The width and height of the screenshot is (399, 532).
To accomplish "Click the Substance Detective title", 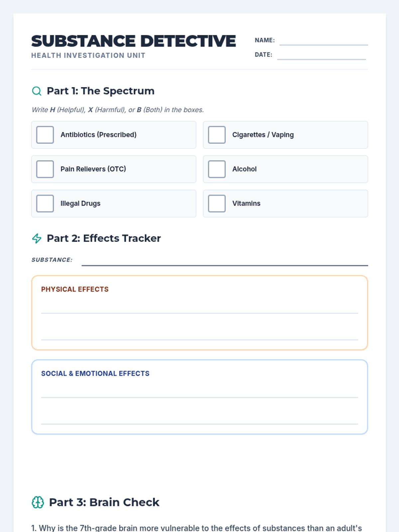I will pos(133,41).
